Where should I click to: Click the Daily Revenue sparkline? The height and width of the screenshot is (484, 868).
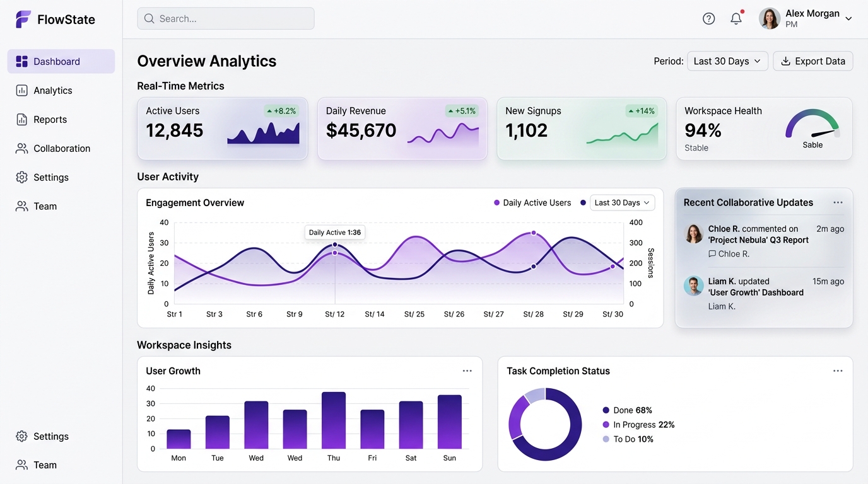(443, 133)
